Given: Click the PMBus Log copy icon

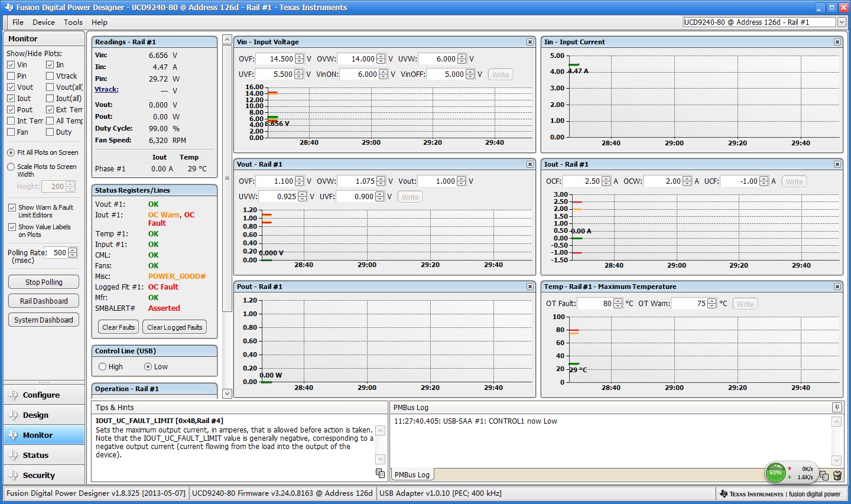Looking at the screenshot, I should pyautogui.click(x=824, y=476).
